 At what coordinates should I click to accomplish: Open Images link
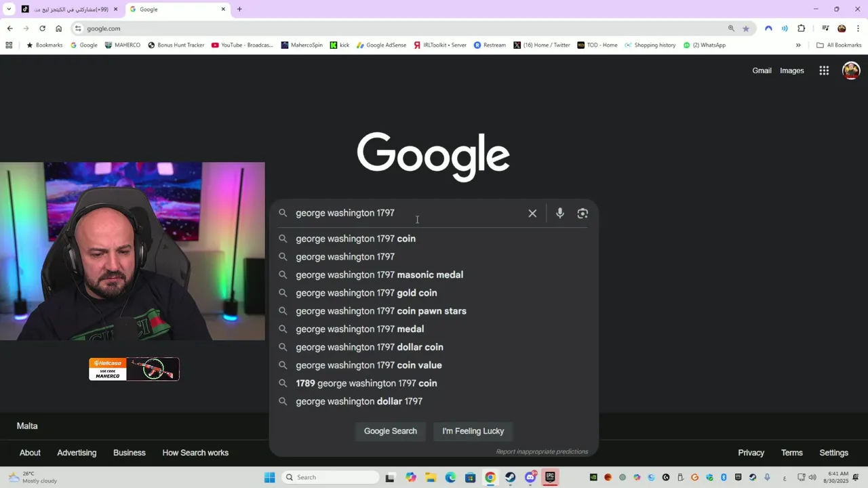coord(792,70)
